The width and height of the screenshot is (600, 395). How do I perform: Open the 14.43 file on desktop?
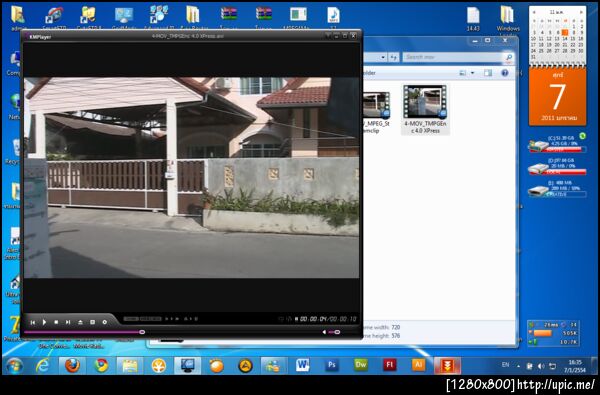tap(473, 19)
